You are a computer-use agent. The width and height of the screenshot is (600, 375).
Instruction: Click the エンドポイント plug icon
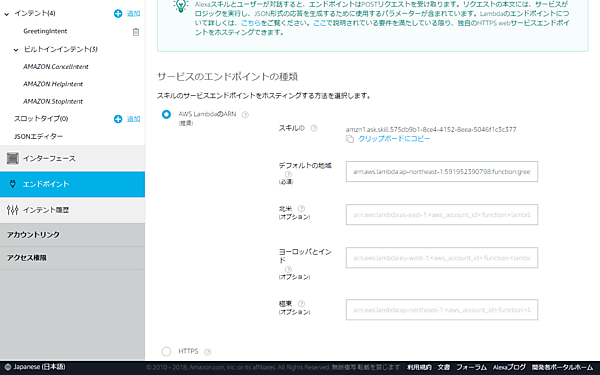coord(12,184)
